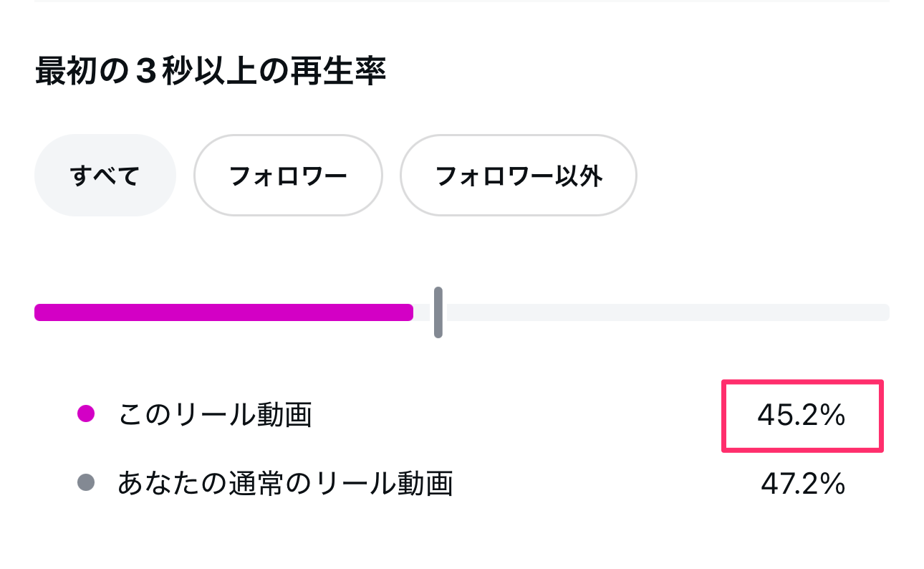The image size is (924, 569).
Task: Click the 45.2% value
Action: [802, 416]
